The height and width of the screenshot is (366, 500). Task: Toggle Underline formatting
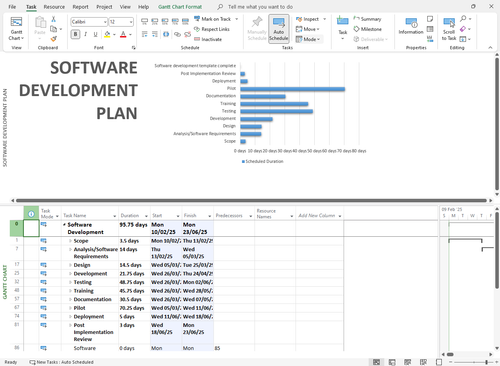coord(95,34)
